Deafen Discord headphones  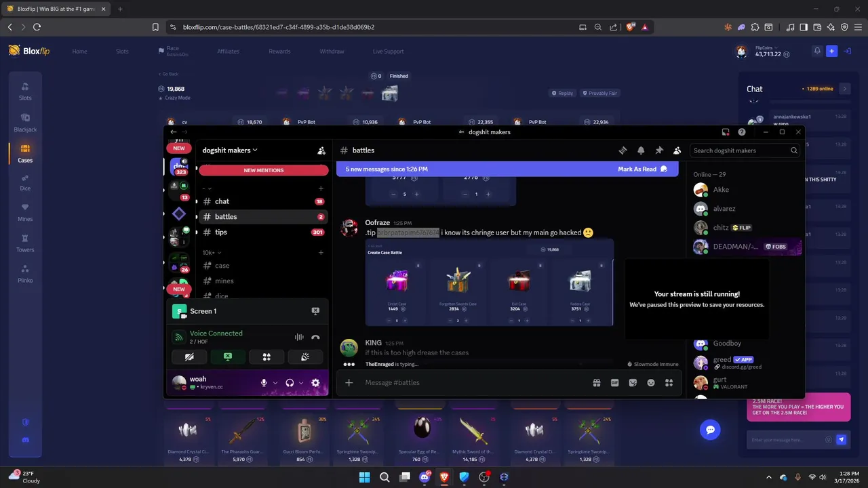(290, 383)
